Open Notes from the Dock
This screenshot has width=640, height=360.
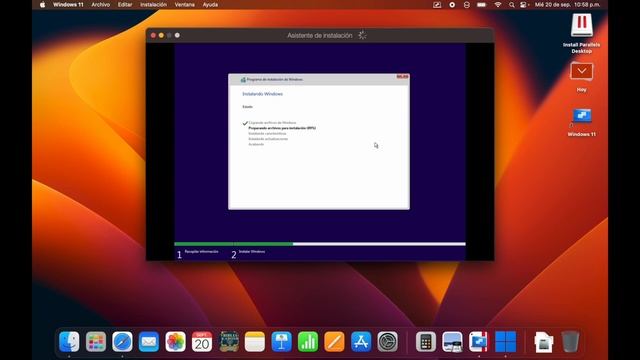point(255,341)
